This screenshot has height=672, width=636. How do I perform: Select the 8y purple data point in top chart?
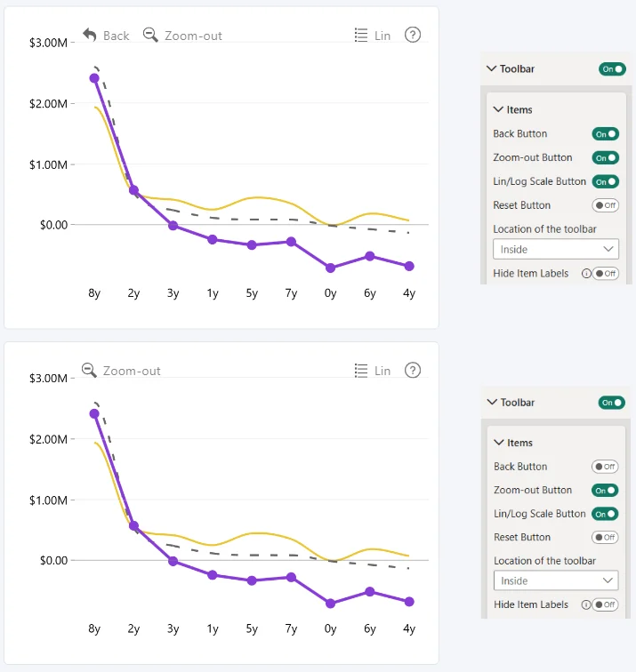[x=94, y=78]
